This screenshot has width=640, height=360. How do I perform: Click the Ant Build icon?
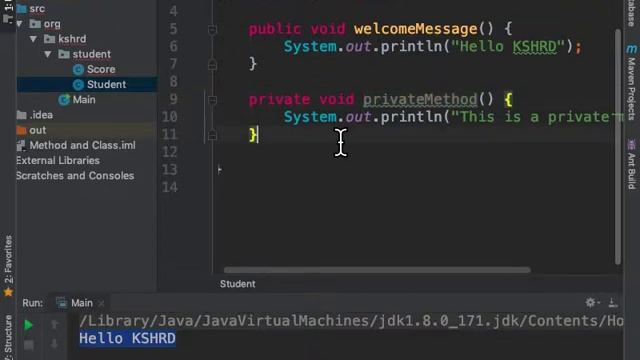click(631, 144)
